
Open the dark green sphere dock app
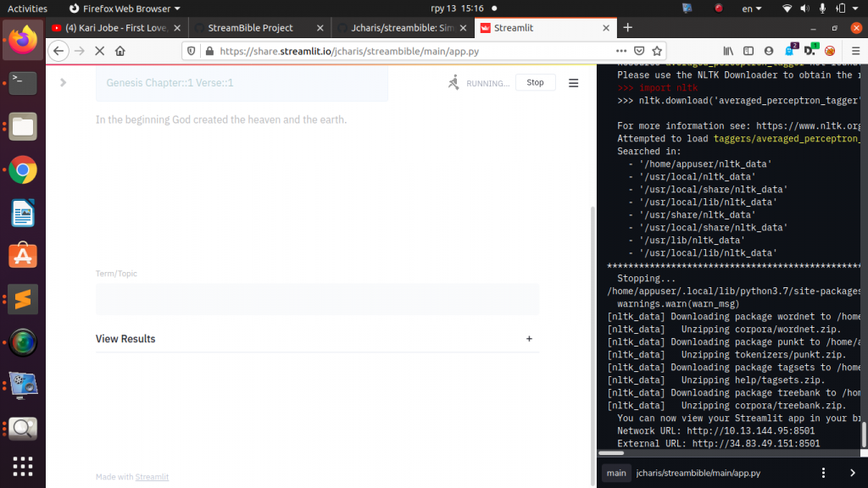(23, 342)
